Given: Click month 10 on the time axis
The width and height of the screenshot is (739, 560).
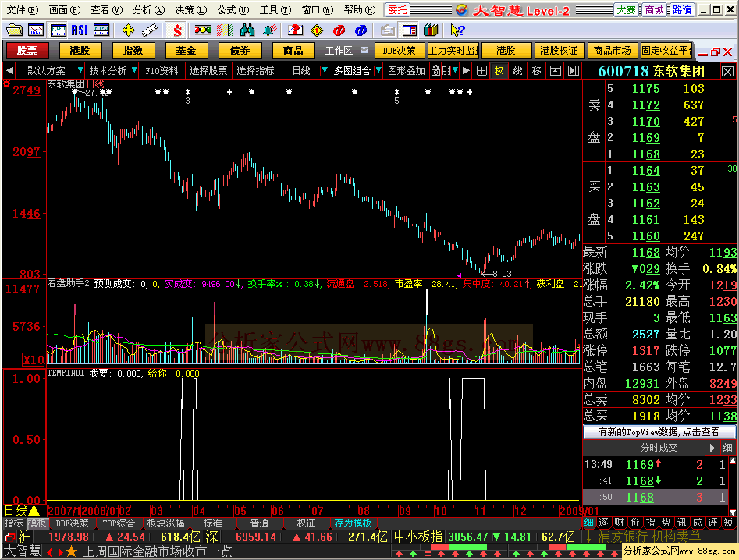Looking at the screenshot, I should [441, 511].
